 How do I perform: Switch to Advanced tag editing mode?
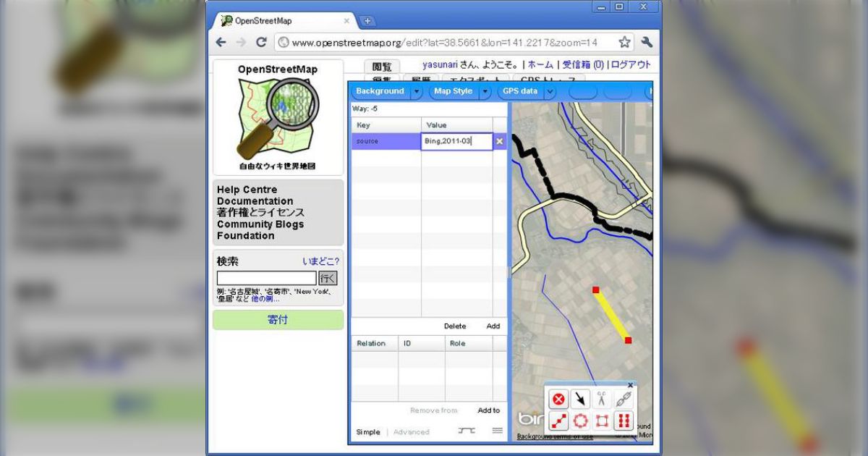[412, 431]
